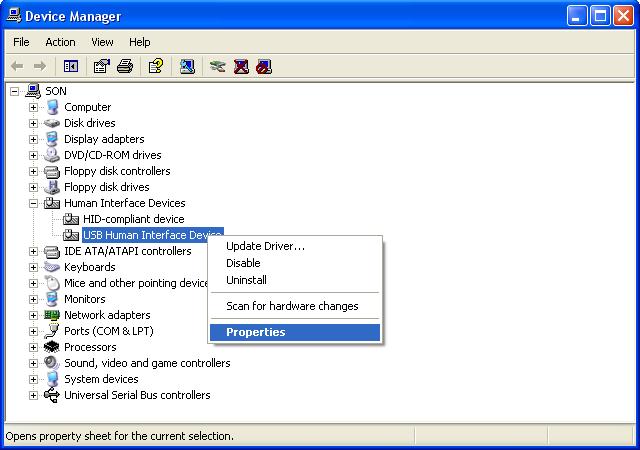Expand the Computer node
Image resolution: width=640 pixels, height=450 pixels.
click(x=33, y=107)
